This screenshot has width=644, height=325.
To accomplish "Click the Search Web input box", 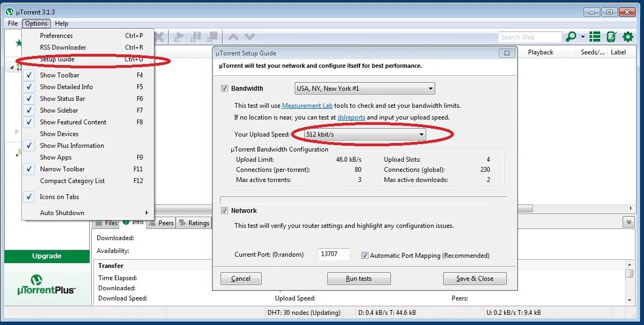I will point(530,37).
